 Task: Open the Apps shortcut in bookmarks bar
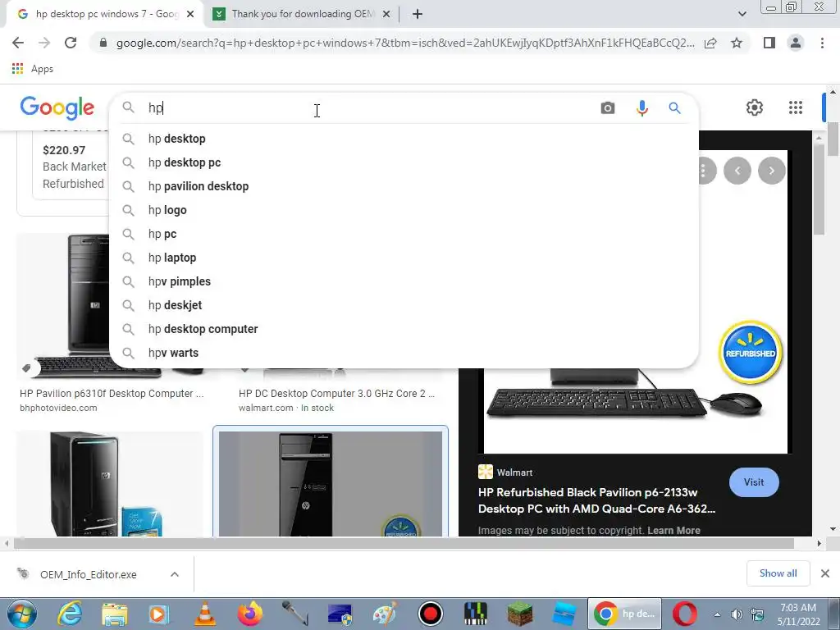pos(32,69)
